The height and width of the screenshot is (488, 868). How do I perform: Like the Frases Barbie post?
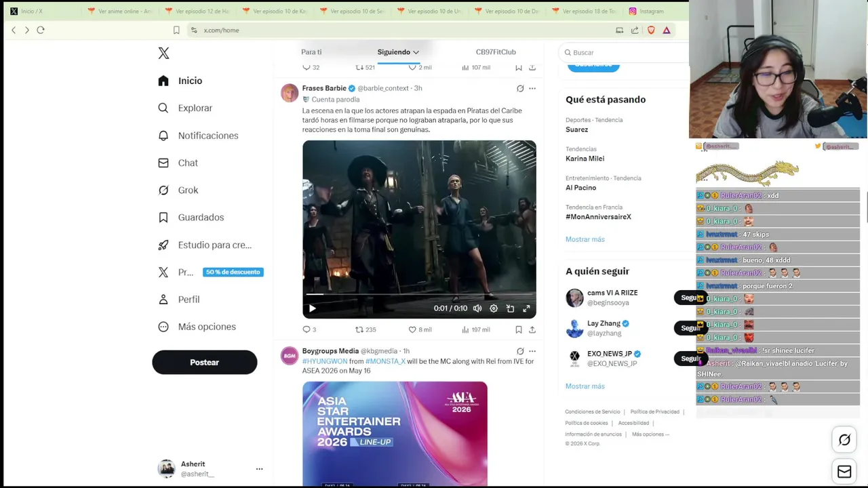pos(420,329)
